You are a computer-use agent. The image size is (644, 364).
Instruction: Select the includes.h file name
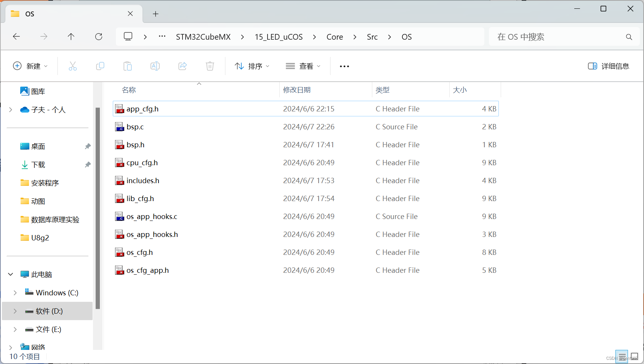pos(143,180)
